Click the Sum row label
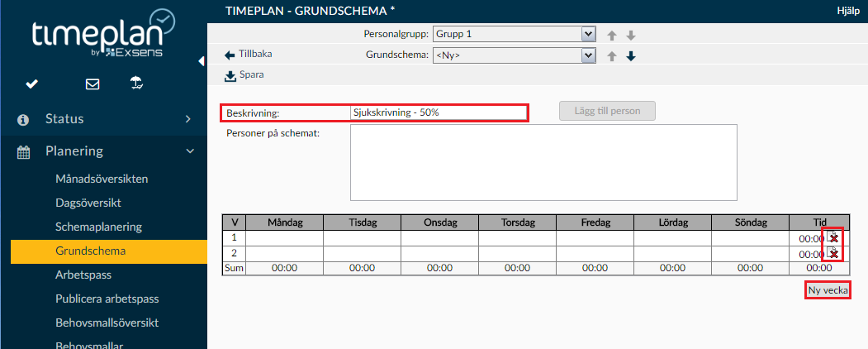This screenshot has width=868, height=349. (235, 268)
